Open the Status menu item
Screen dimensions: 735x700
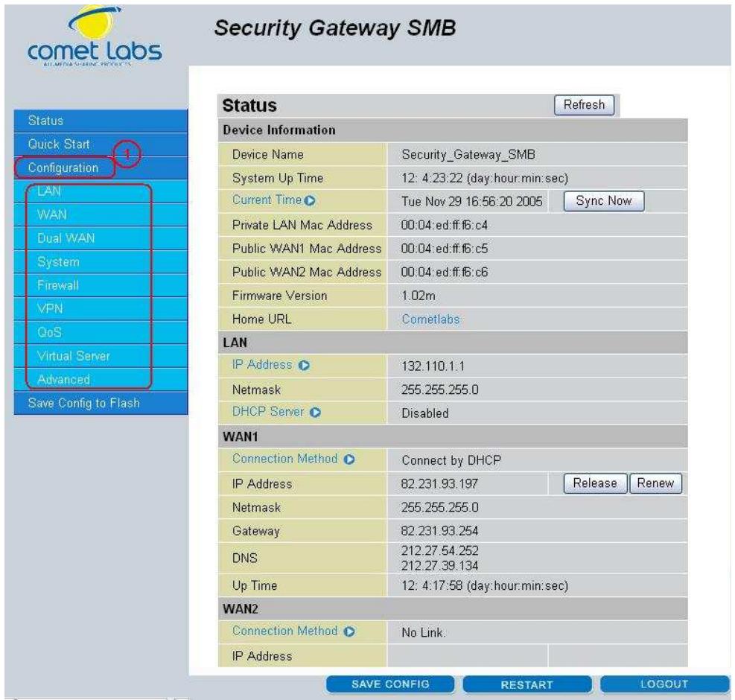(x=101, y=121)
